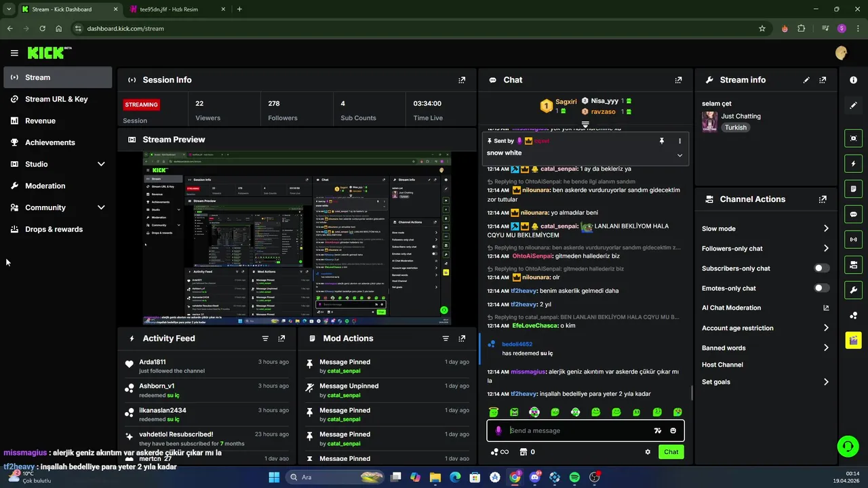
Task: Click the channel points infinity balance
Action: [x=500, y=452]
